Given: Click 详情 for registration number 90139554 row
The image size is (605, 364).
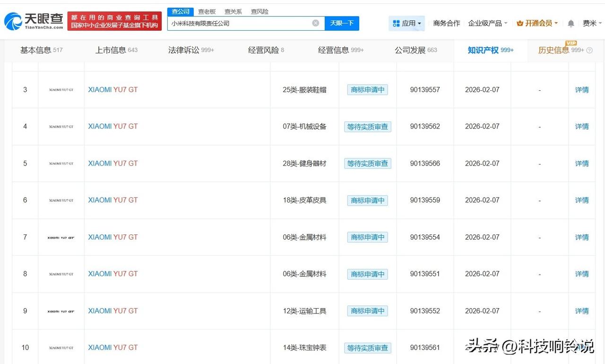Looking at the screenshot, I should pos(582,237).
